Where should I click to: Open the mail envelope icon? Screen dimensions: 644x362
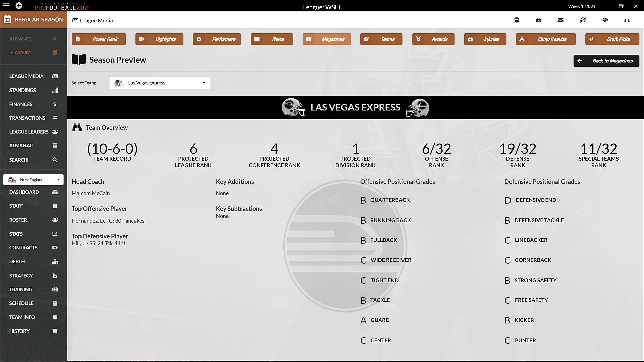click(x=560, y=20)
